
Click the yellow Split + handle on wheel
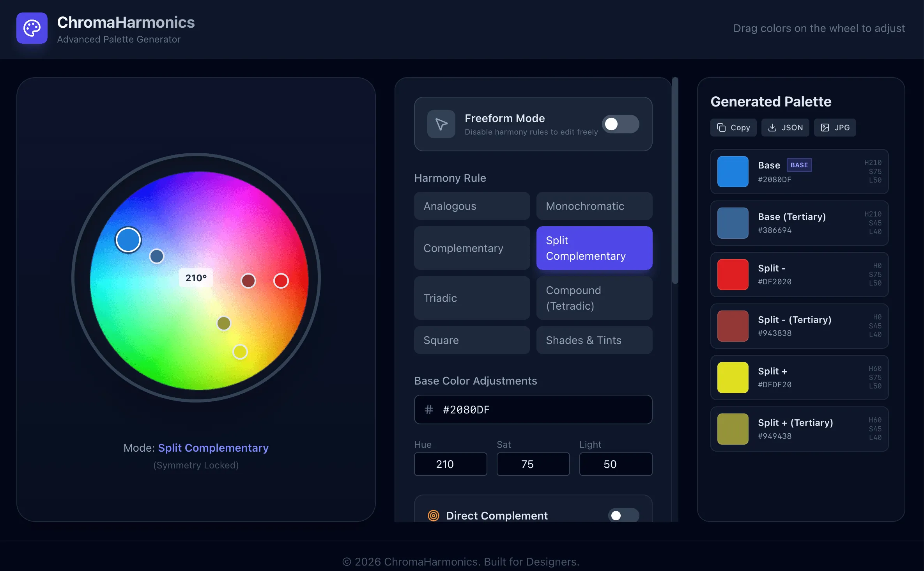coord(240,352)
